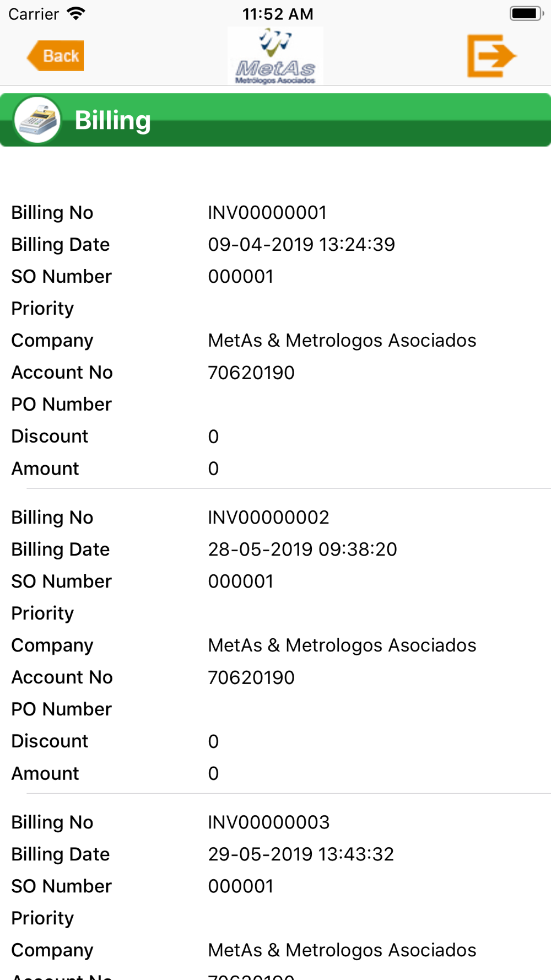Image resolution: width=551 pixels, height=980 pixels.
Task: Tap PO Number label in second invoice
Action: [62, 709]
